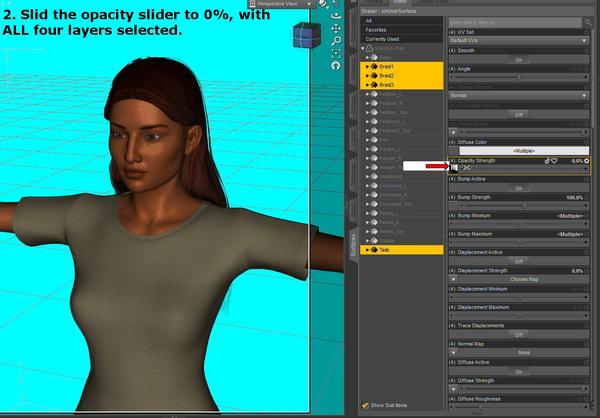Open the Normal dropdown under Angle
This screenshot has width=600, height=418.
(x=519, y=95)
